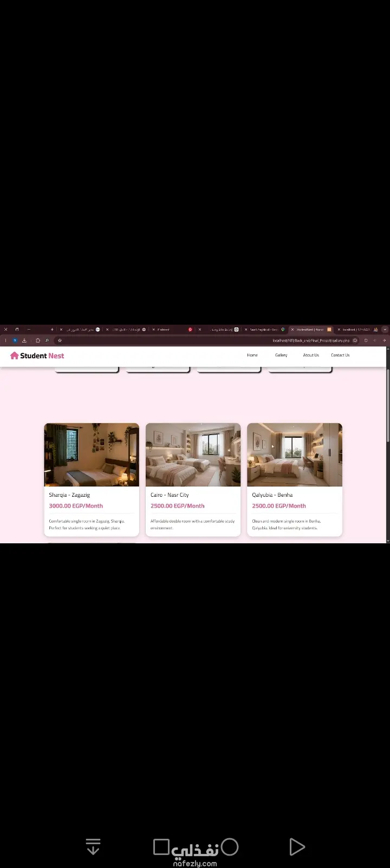The height and width of the screenshot is (868, 390).
Task: Select the active StudentNest browser tab
Action: [x=311, y=329]
